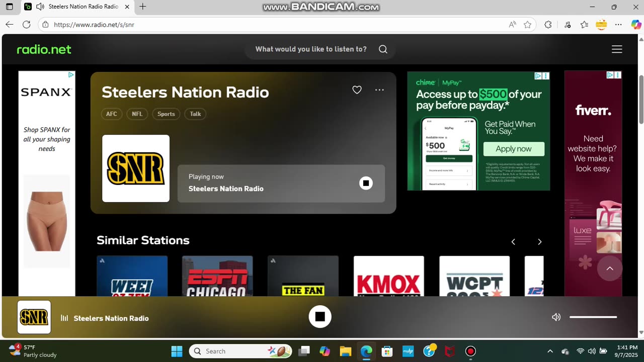
Task: View site information lock icon
Action: pos(45,24)
